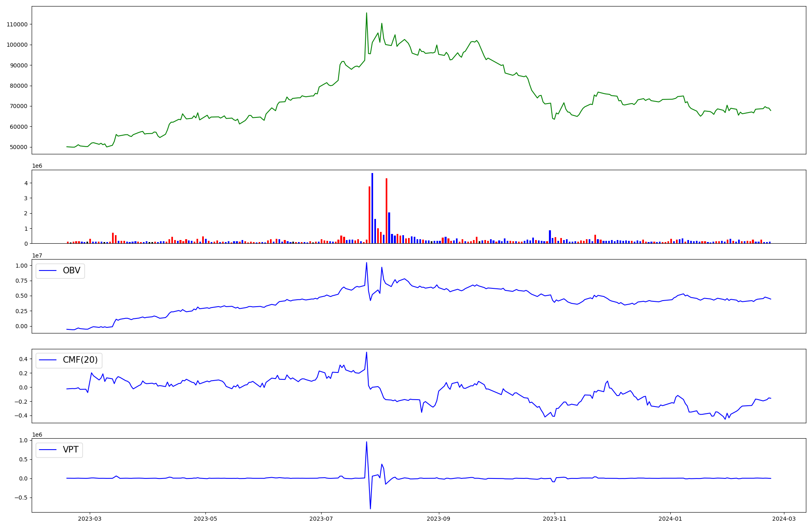Click the VPT legend label
812x528 pixels.
71,450
